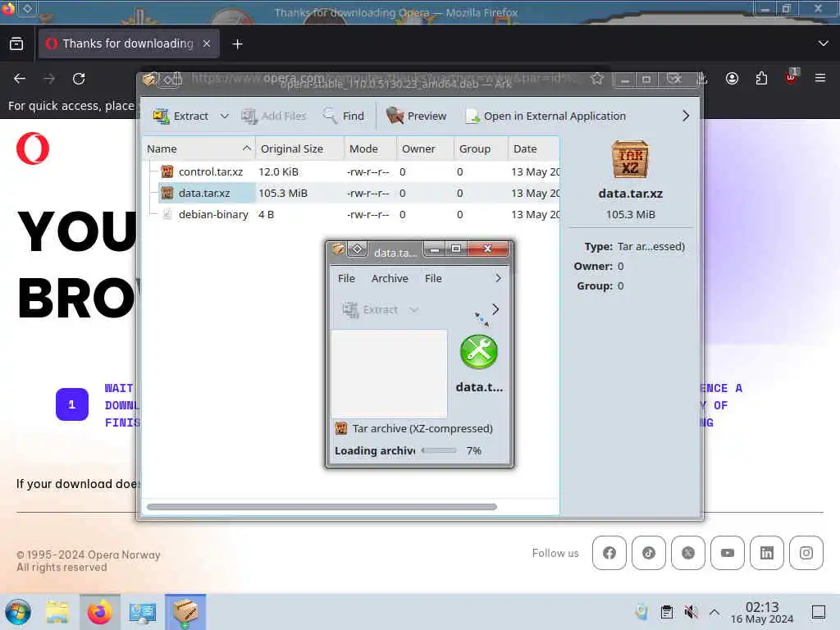Sort by Original Size column
Viewport: 840px width, 630px height.
click(x=299, y=149)
